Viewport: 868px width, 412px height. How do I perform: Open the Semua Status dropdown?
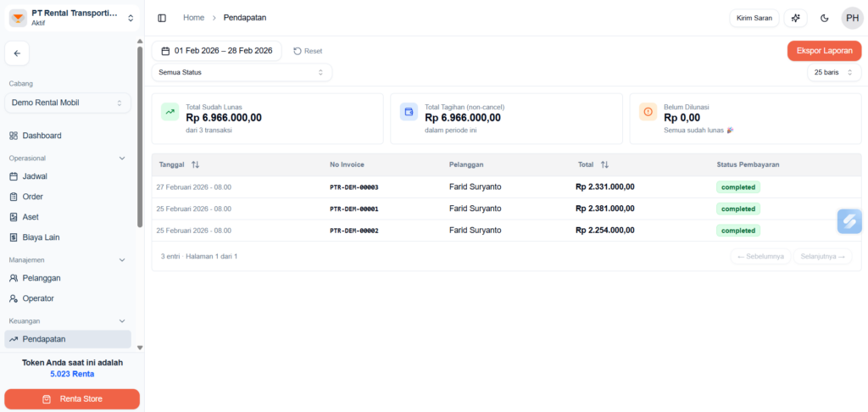242,73
